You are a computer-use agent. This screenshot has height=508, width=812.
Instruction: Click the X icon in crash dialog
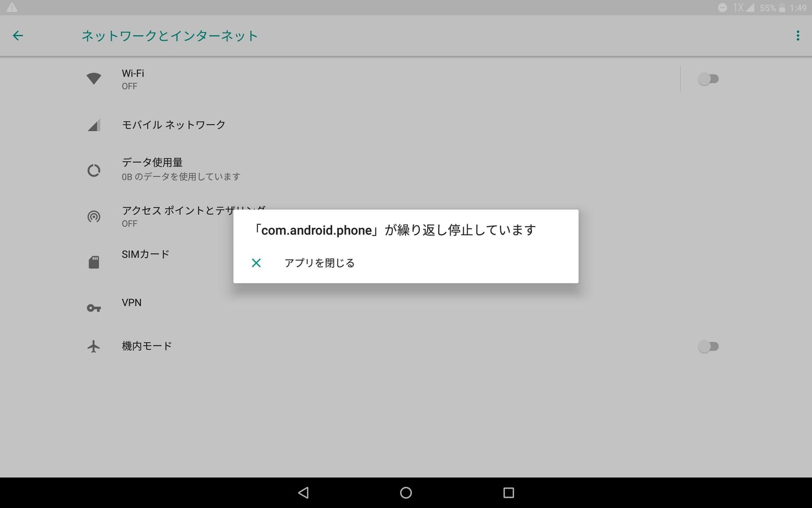(x=256, y=263)
